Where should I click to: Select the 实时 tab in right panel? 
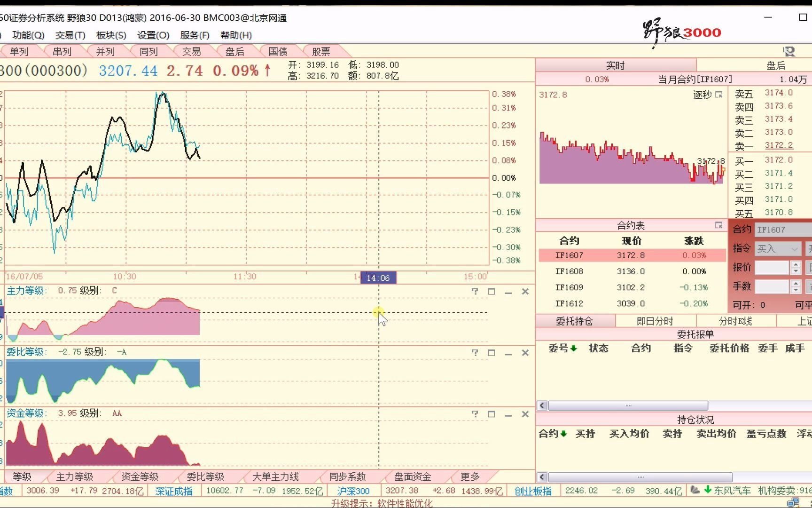pyautogui.click(x=616, y=65)
